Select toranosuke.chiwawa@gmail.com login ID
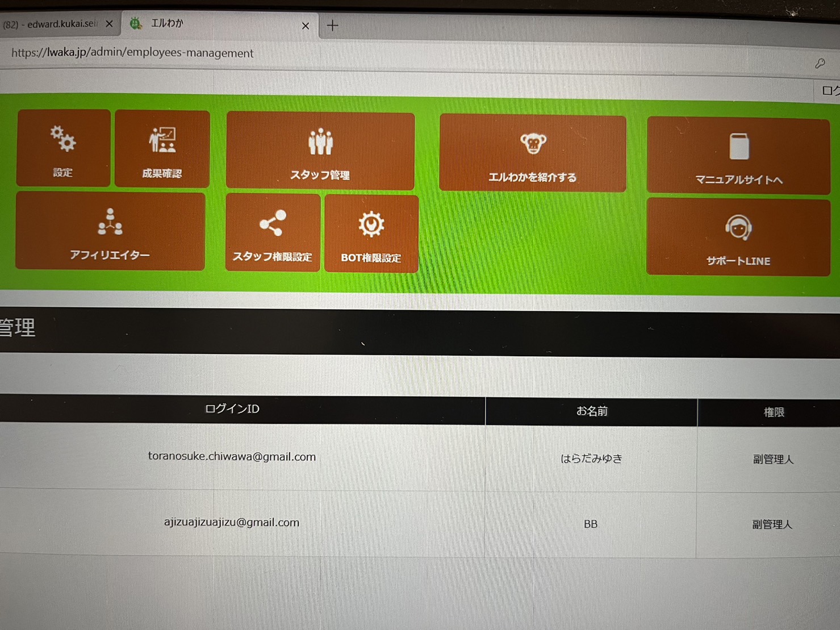The width and height of the screenshot is (840, 630). click(x=232, y=456)
